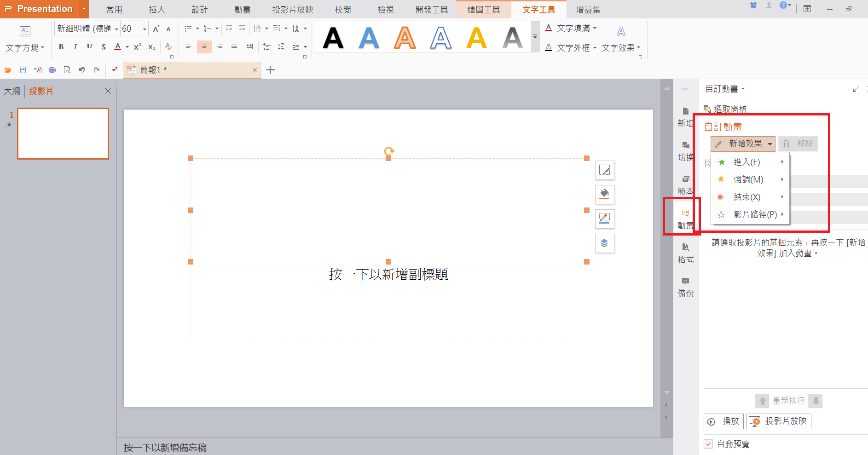The height and width of the screenshot is (455, 868).
Task: Apply the black fill text style
Action: click(333, 37)
